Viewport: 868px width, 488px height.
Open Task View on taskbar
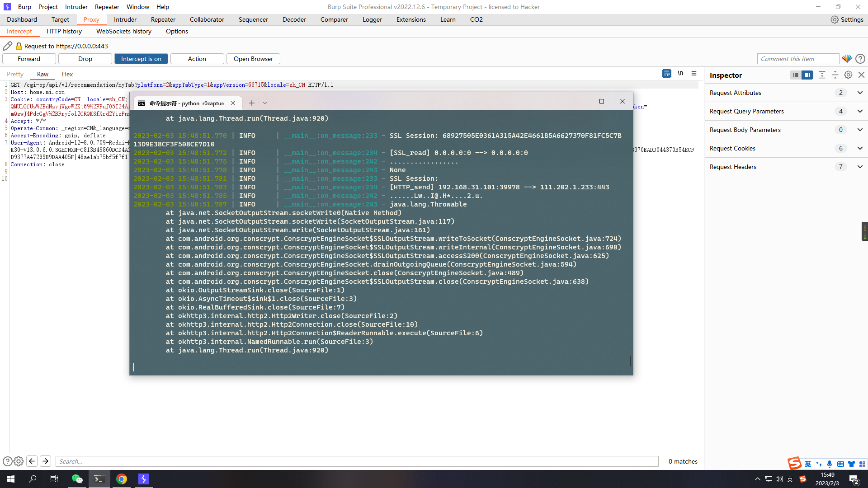pos(54,479)
